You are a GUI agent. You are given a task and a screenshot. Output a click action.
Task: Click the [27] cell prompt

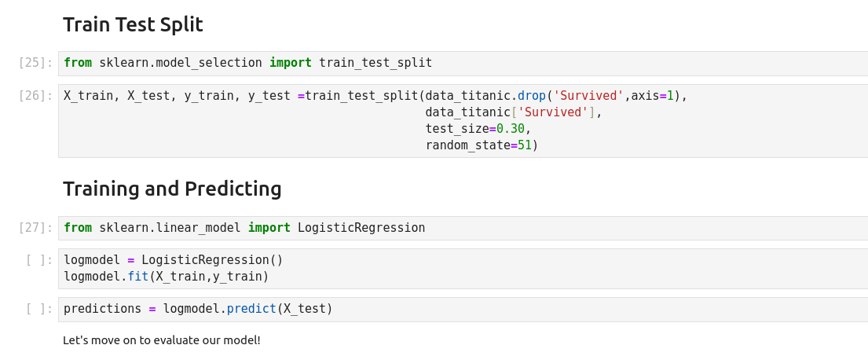(x=35, y=228)
